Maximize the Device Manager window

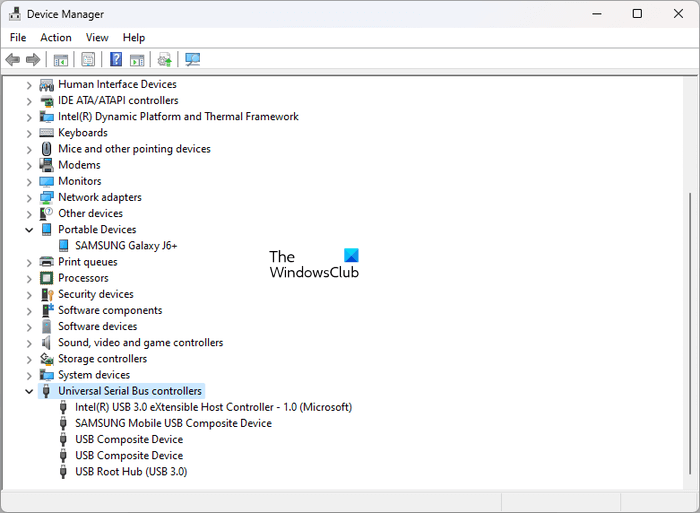637,14
